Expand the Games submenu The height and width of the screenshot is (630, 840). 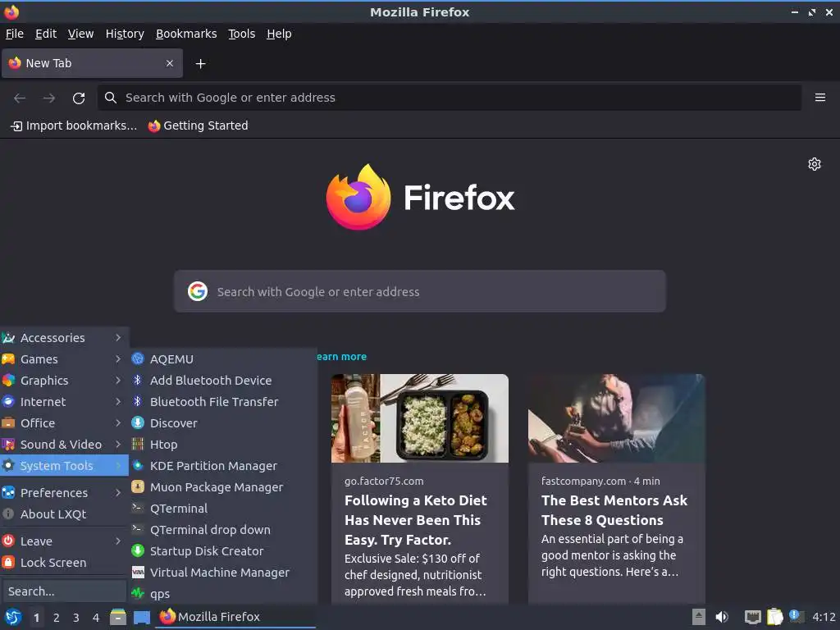point(64,359)
